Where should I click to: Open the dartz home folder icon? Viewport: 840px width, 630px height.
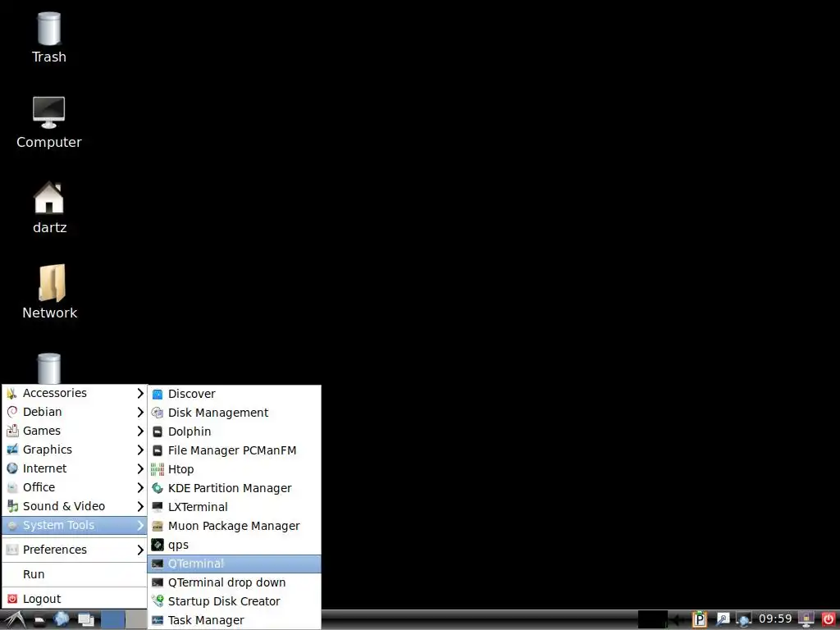pos(49,208)
